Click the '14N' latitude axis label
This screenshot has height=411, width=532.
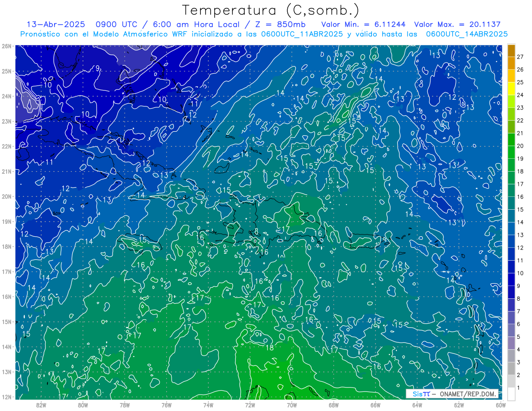[x=6, y=347]
